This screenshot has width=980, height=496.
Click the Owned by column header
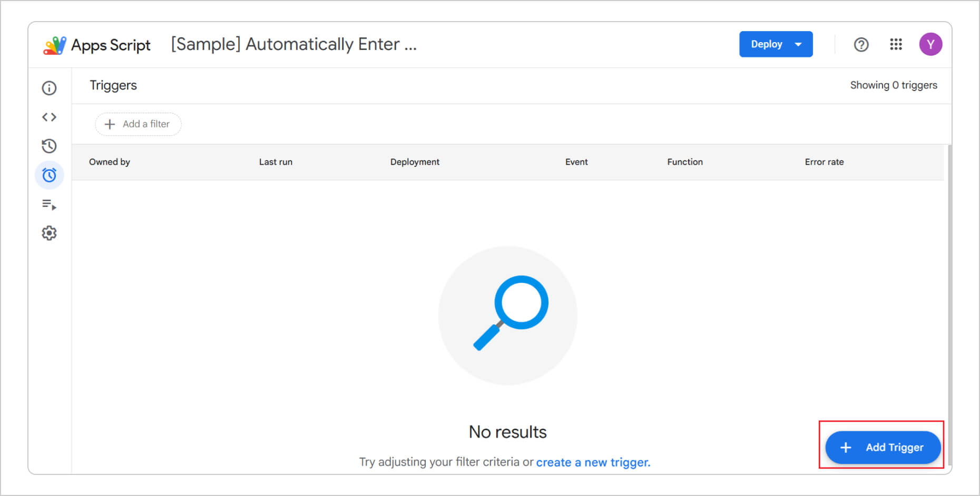pos(110,162)
